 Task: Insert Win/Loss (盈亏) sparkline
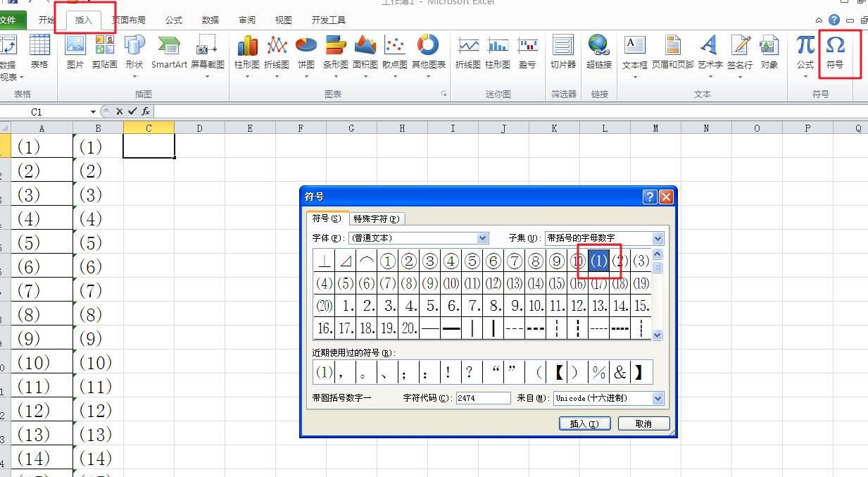(527, 51)
